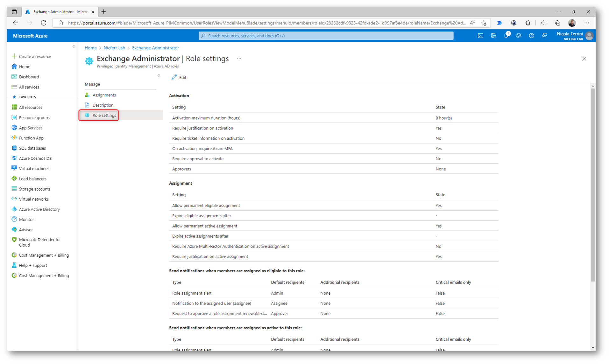The image size is (609, 364).
Task: Open Cloud Shell from the Azure header
Action: (480, 36)
